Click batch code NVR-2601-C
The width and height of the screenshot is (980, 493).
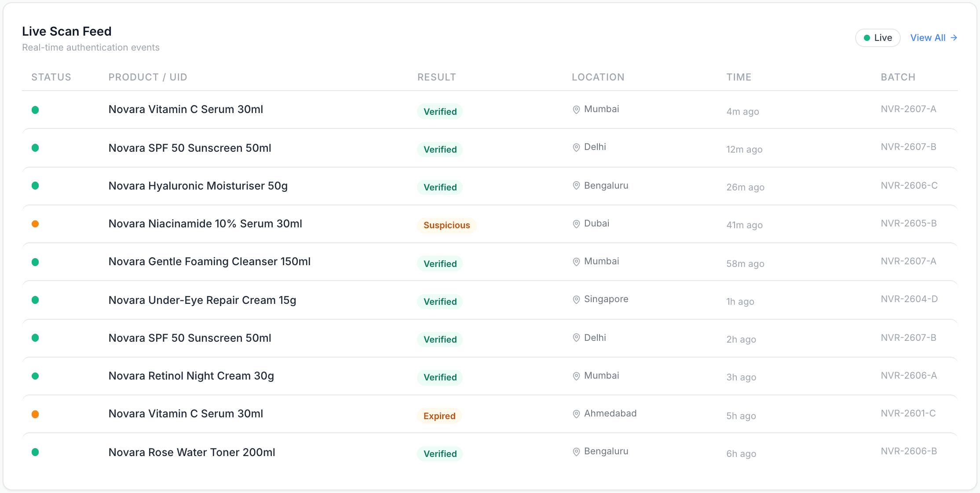(x=908, y=413)
